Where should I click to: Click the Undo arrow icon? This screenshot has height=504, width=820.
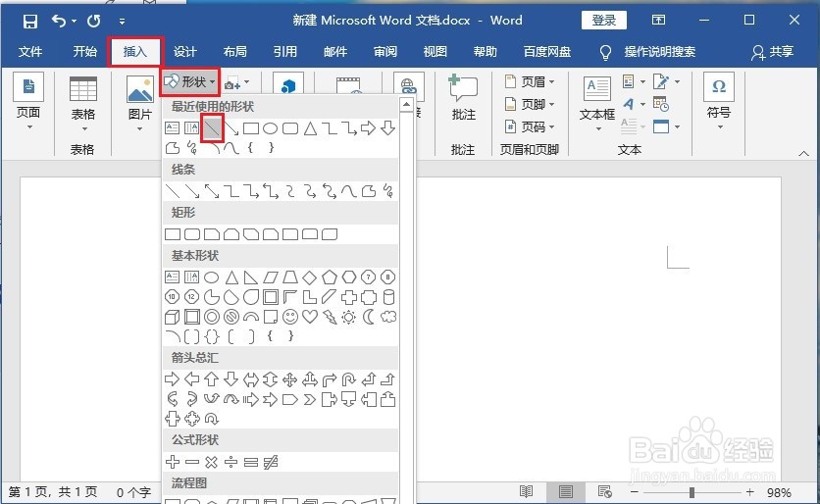59,21
